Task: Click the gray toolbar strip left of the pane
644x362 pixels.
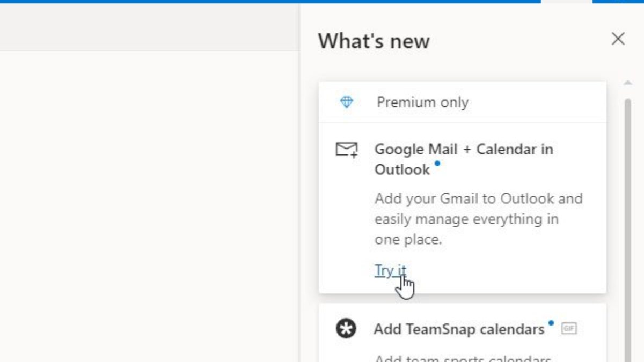Action: click(149, 27)
